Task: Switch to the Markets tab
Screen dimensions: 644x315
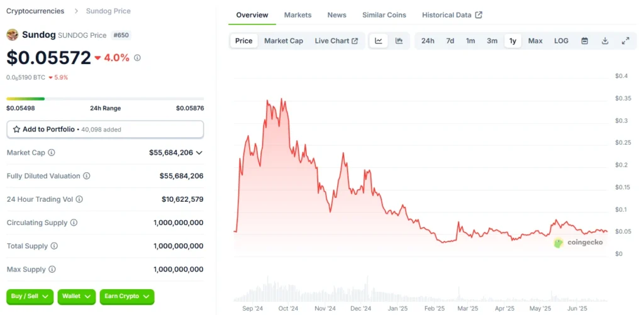Action: click(x=297, y=15)
